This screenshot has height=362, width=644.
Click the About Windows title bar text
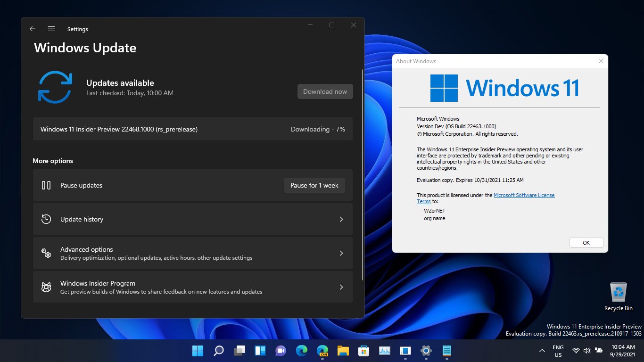[416, 61]
